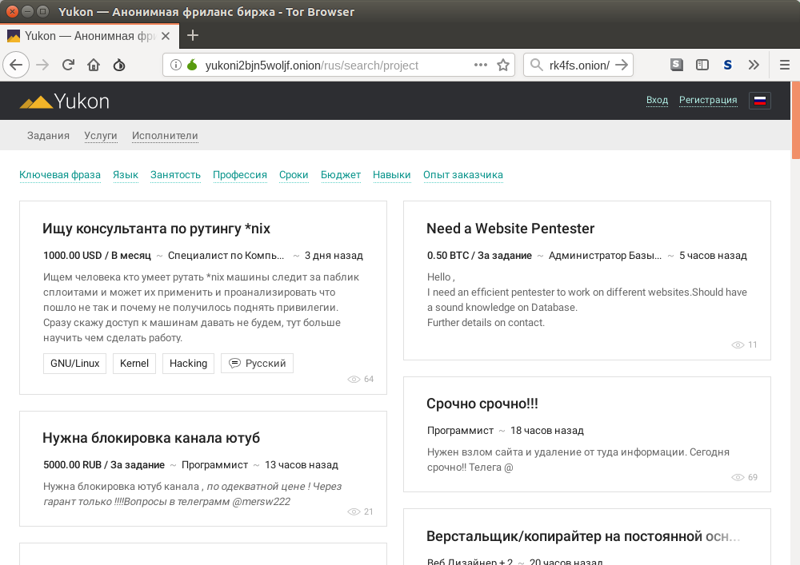
Task: Switch to the Услуги tab
Action: pos(101,136)
